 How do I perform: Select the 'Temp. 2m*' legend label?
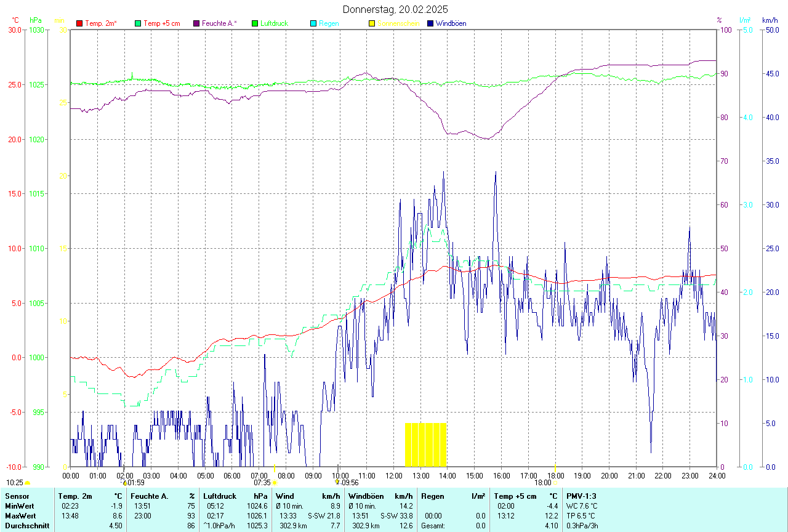tap(101, 23)
